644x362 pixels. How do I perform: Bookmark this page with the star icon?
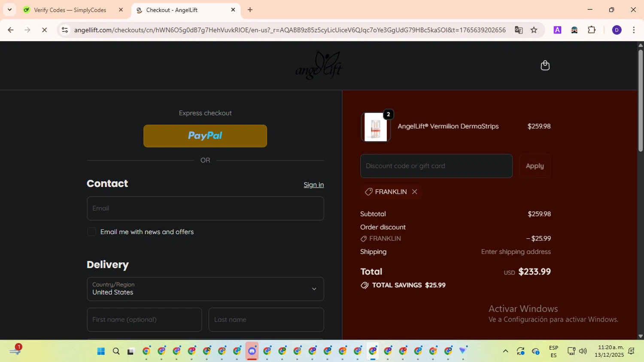(x=534, y=30)
